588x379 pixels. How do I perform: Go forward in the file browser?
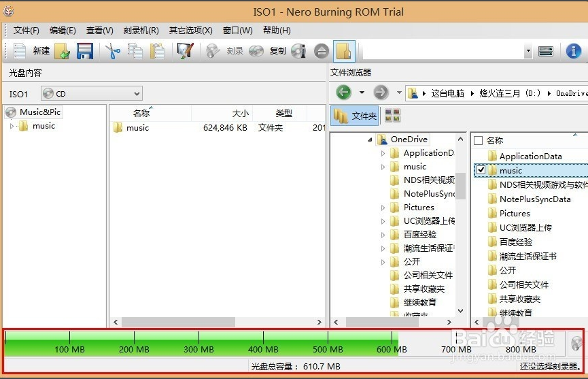[381, 92]
